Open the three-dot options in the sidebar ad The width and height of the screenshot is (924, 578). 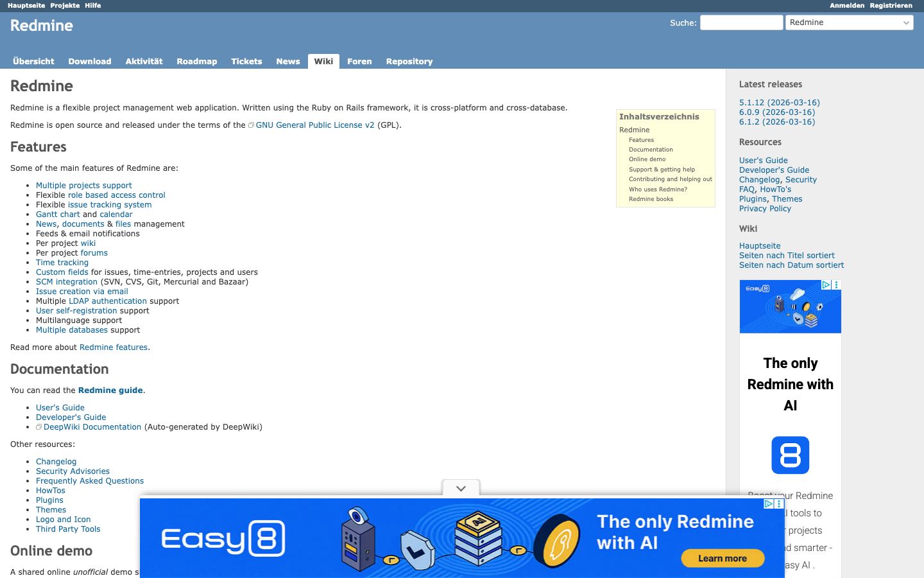tap(836, 285)
